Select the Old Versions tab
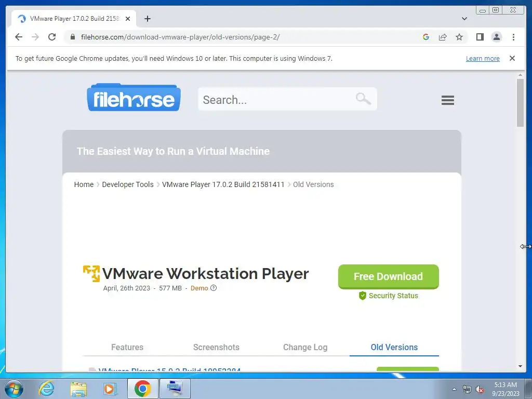This screenshot has width=532, height=399. [394, 348]
